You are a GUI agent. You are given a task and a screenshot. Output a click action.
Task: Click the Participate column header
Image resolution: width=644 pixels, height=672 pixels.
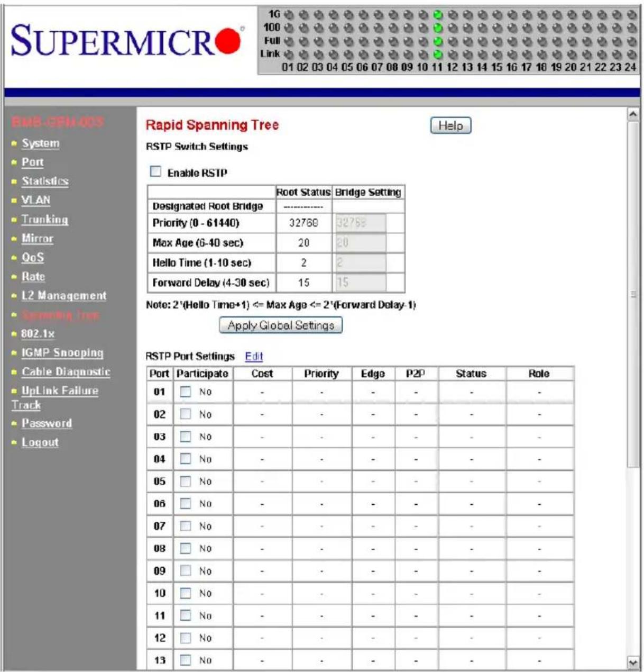(x=203, y=374)
